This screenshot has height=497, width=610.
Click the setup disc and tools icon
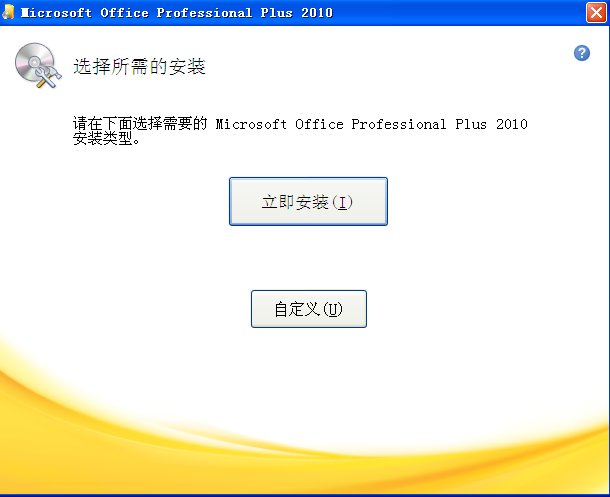click(x=38, y=66)
